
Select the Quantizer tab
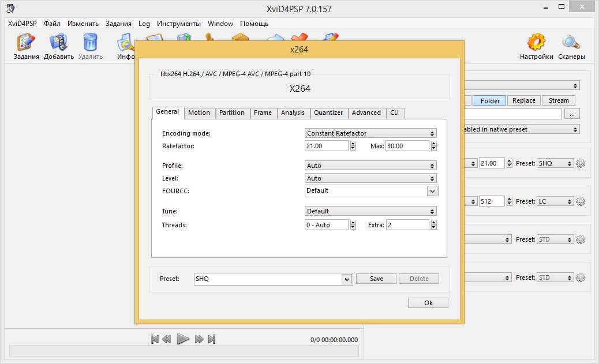point(328,112)
